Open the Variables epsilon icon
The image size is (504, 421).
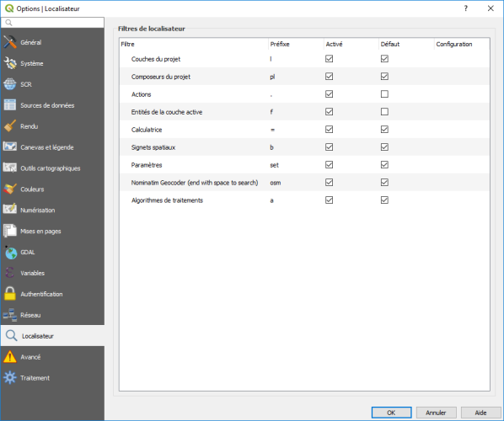click(10, 273)
